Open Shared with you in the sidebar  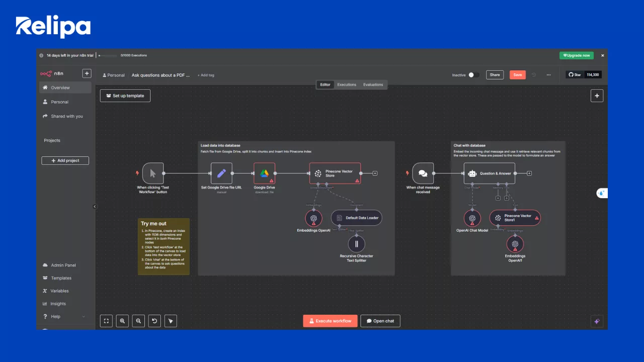[x=65, y=116]
